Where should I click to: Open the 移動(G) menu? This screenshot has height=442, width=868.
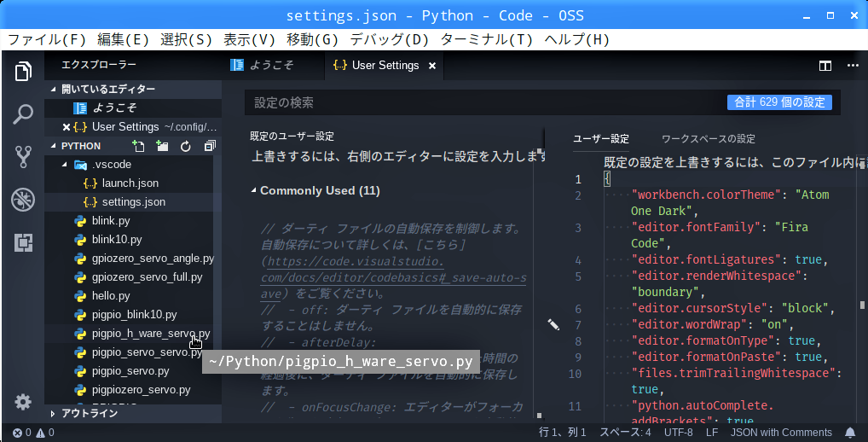pos(312,40)
